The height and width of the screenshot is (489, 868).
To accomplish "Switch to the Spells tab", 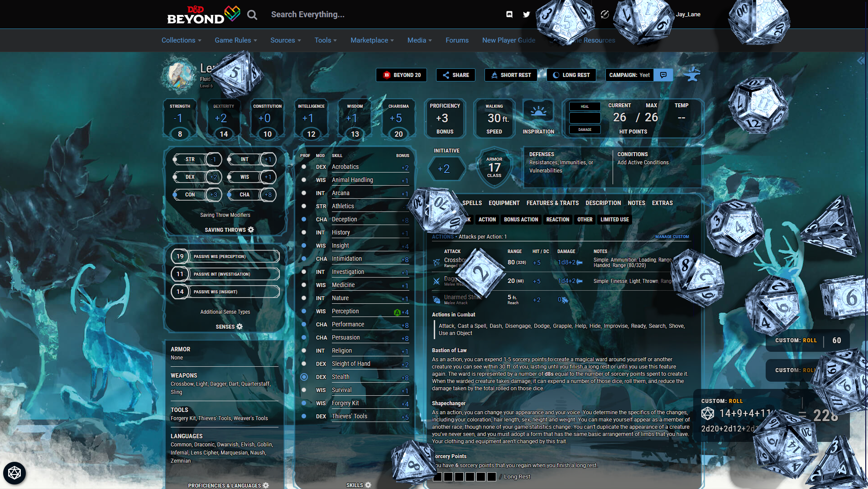I will (472, 203).
